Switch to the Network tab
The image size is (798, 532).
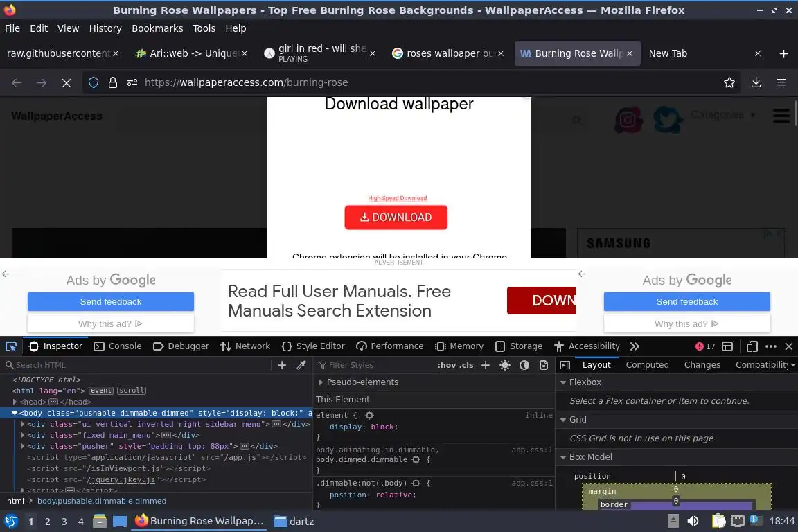coord(245,346)
